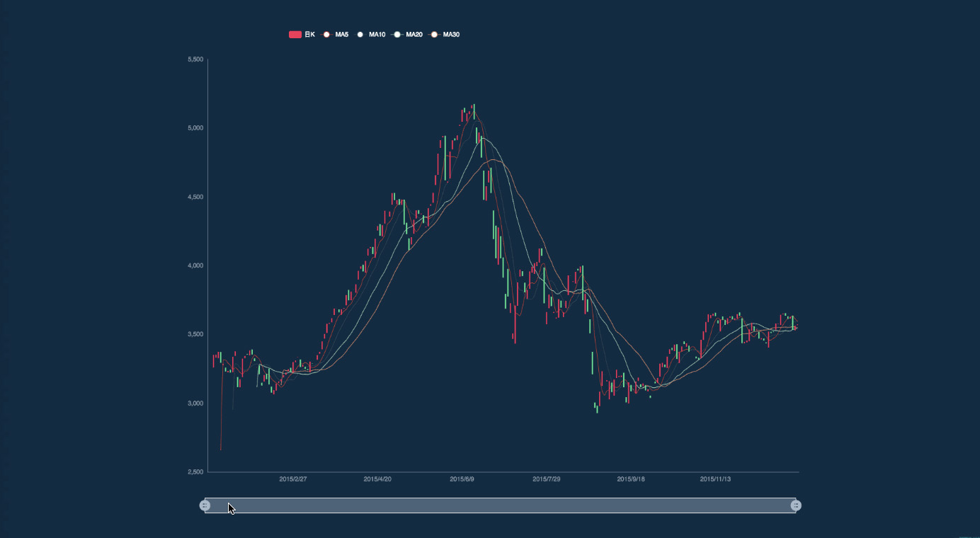The image size is (980, 538).
Task: Toggle the MA30 series via its text label
Action: [451, 35]
